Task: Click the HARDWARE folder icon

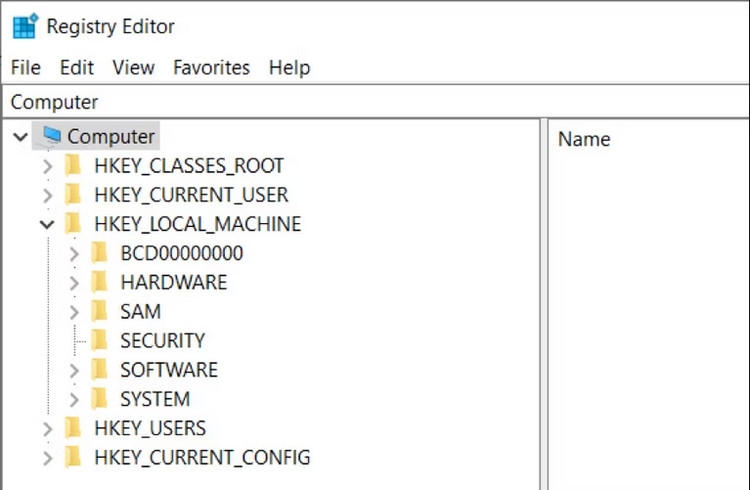Action: click(x=99, y=282)
